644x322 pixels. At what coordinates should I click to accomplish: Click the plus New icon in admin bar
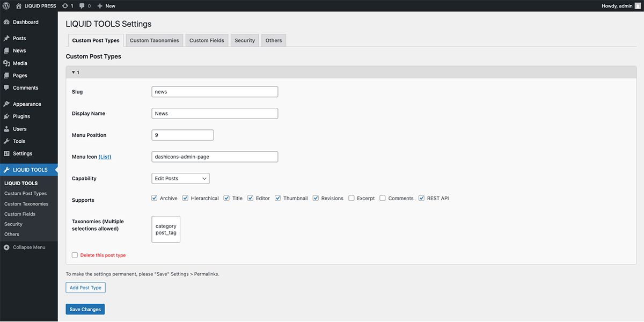[x=100, y=6]
